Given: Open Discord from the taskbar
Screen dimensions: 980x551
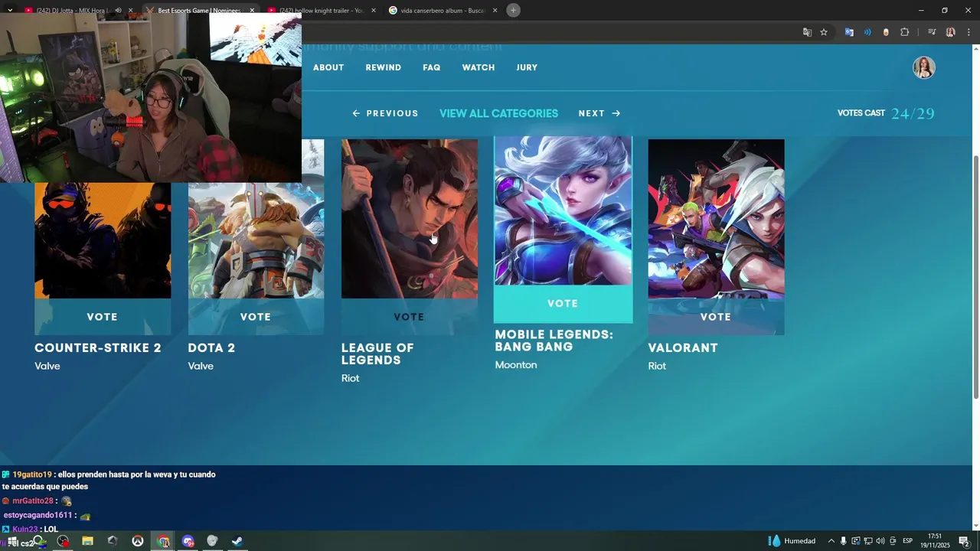Looking at the screenshot, I should pos(188,541).
